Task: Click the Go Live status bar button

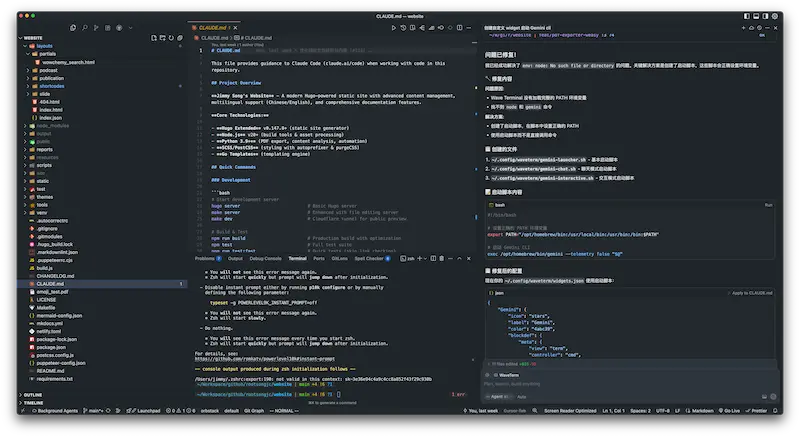Action: click(x=729, y=410)
